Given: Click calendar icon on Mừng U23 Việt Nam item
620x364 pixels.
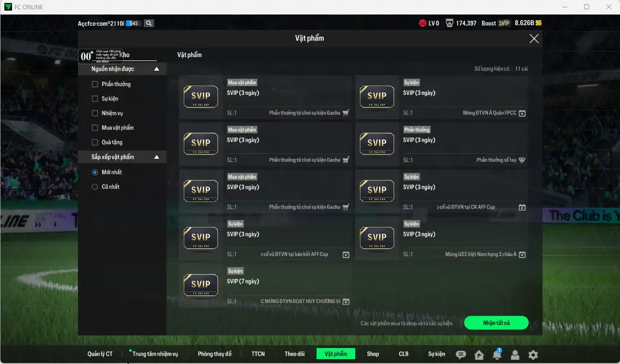Looking at the screenshot, I should pyautogui.click(x=522, y=255).
